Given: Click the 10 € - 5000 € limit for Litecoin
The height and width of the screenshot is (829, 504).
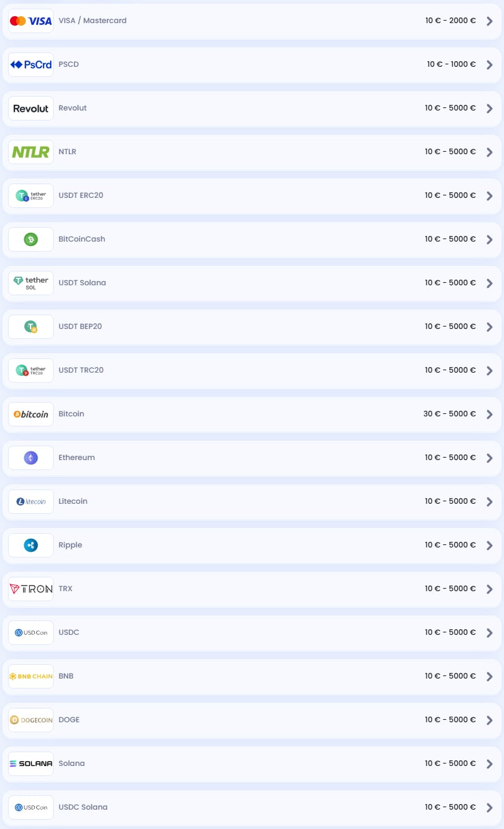Looking at the screenshot, I should tap(450, 501).
